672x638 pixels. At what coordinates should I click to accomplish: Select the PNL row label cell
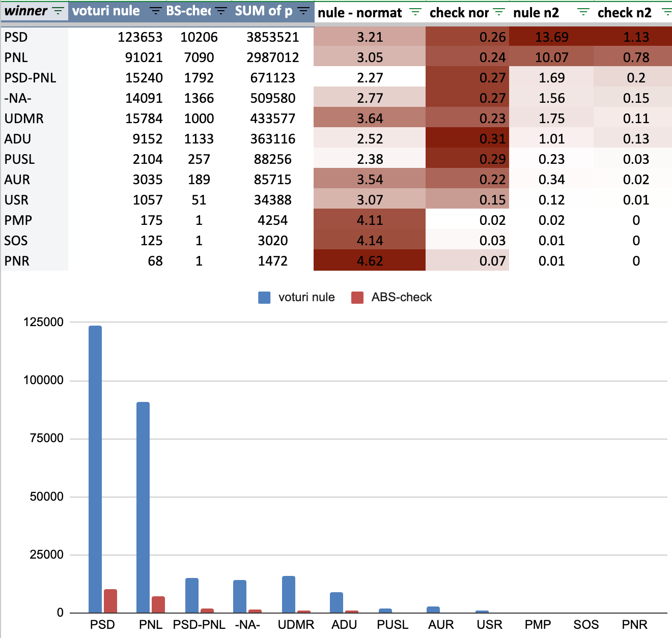(x=35, y=57)
